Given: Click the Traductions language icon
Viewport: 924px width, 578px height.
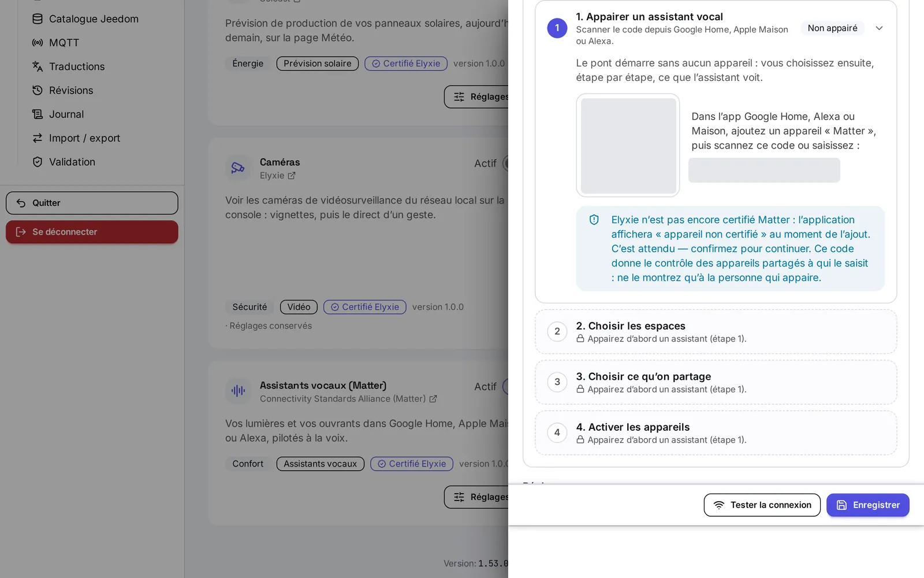Looking at the screenshot, I should (x=38, y=66).
